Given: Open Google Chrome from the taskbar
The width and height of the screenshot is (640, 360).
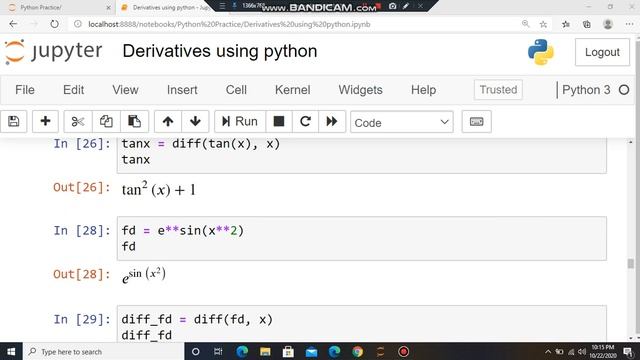Looking at the screenshot, I should pos(358,351).
